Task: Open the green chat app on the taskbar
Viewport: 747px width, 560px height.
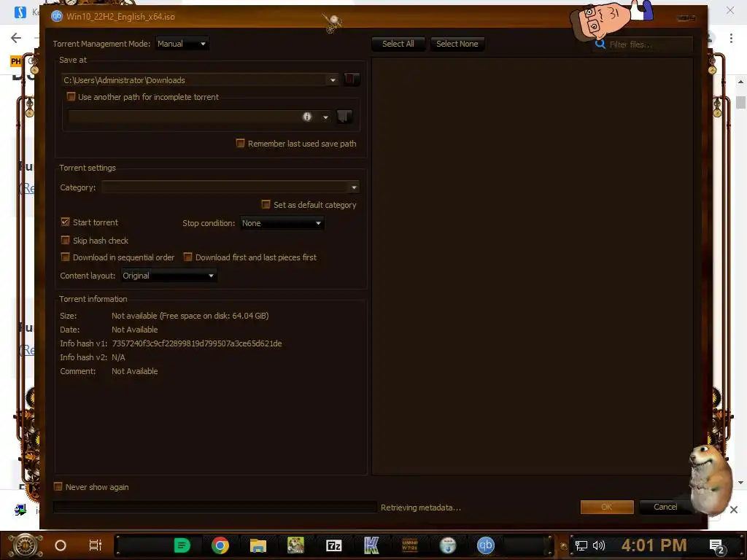Action: point(182,545)
